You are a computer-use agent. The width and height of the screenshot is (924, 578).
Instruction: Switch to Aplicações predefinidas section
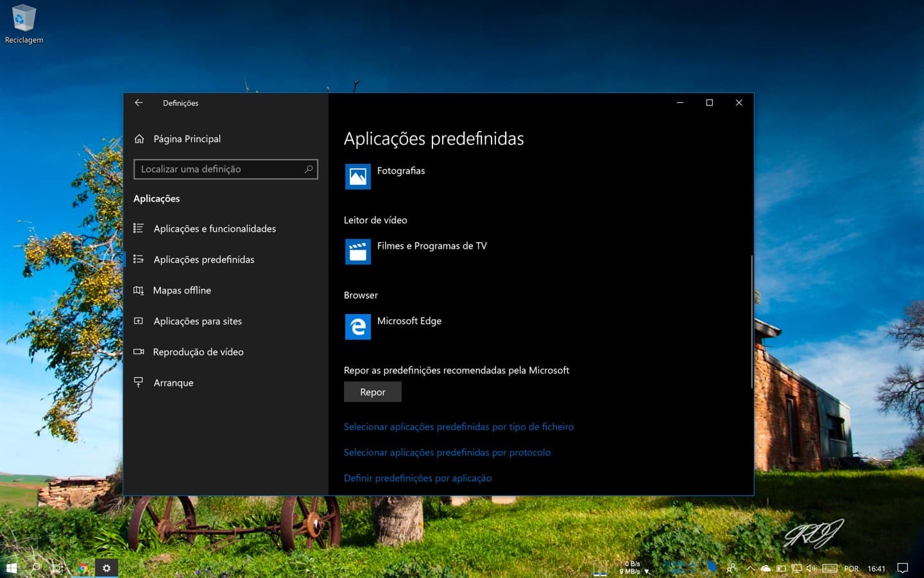tap(204, 259)
